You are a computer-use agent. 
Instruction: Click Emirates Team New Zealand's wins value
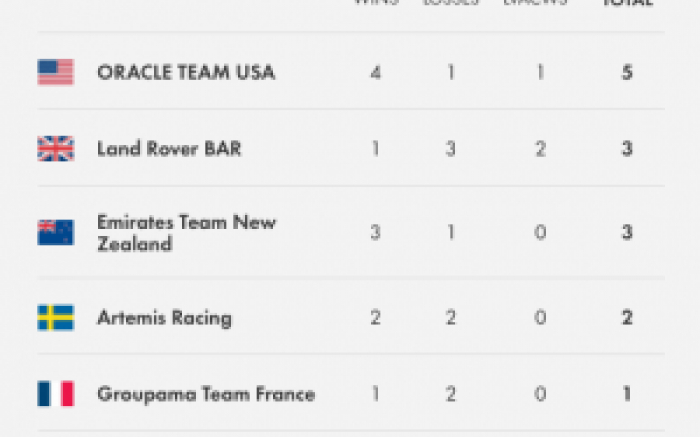point(376,232)
